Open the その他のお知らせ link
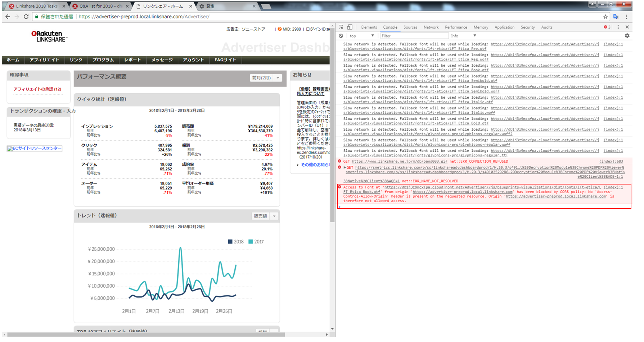644x342 pixels. 314,165
